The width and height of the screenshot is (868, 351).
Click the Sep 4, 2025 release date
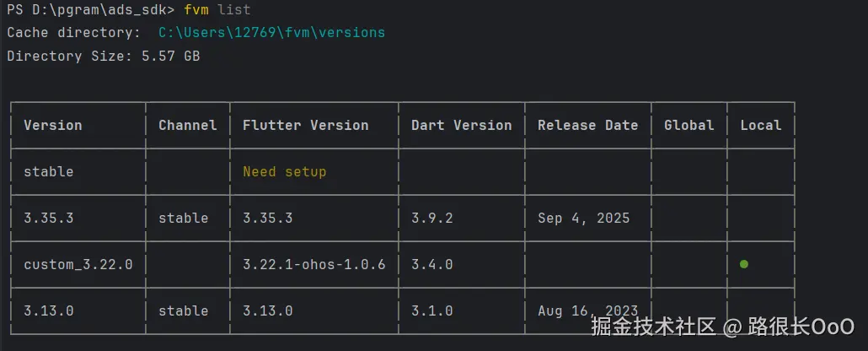(583, 219)
